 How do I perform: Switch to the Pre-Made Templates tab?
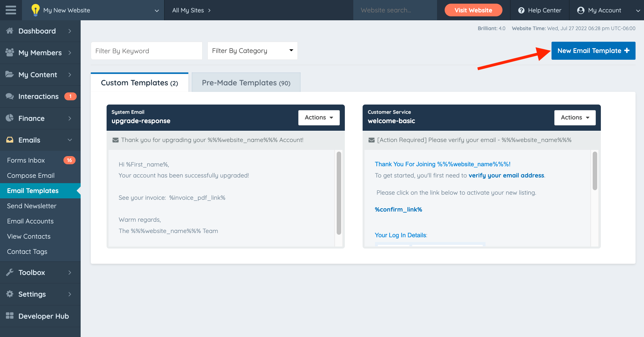[x=246, y=82]
